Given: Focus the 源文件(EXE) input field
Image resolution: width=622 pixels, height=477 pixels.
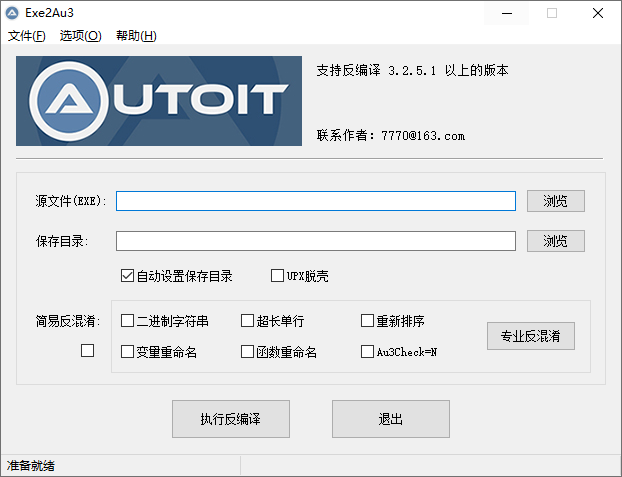Looking at the screenshot, I should (x=316, y=201).
